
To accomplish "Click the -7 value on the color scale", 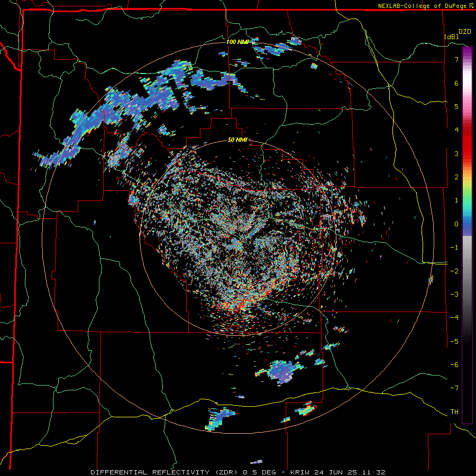I will pos(454,388).
